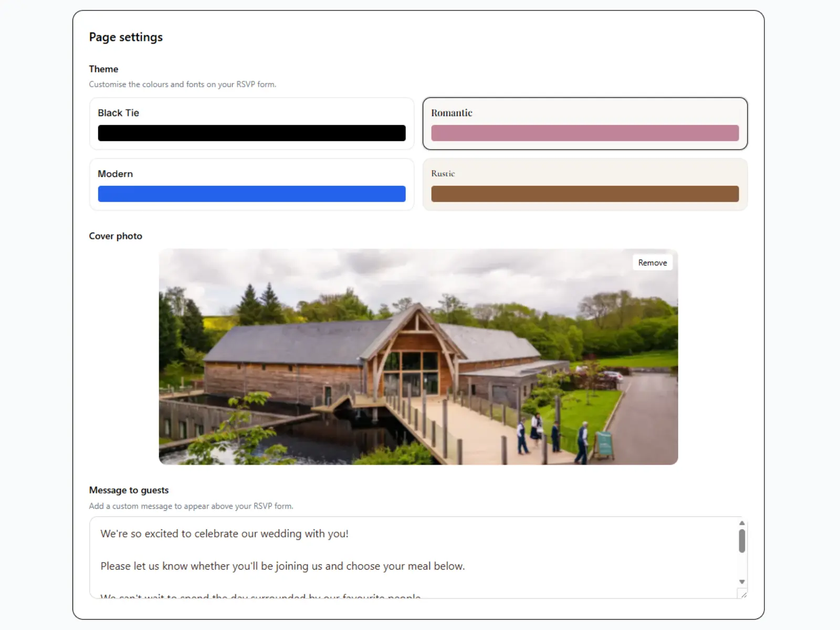Click the brown colour bar in Rustic

tap(585, 194)
